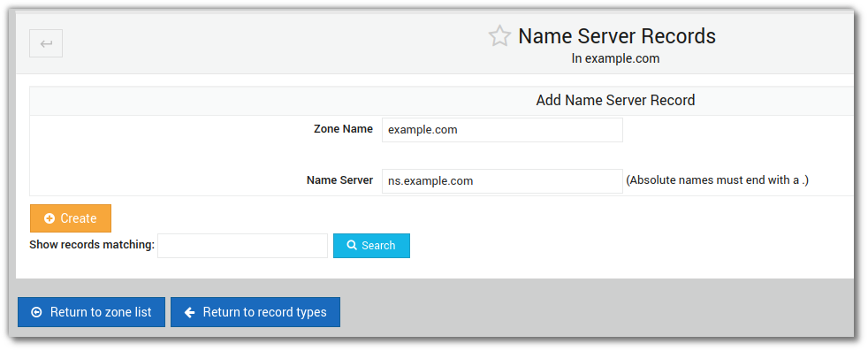
Task: Click the Zone Name input field
Action: 502,130
